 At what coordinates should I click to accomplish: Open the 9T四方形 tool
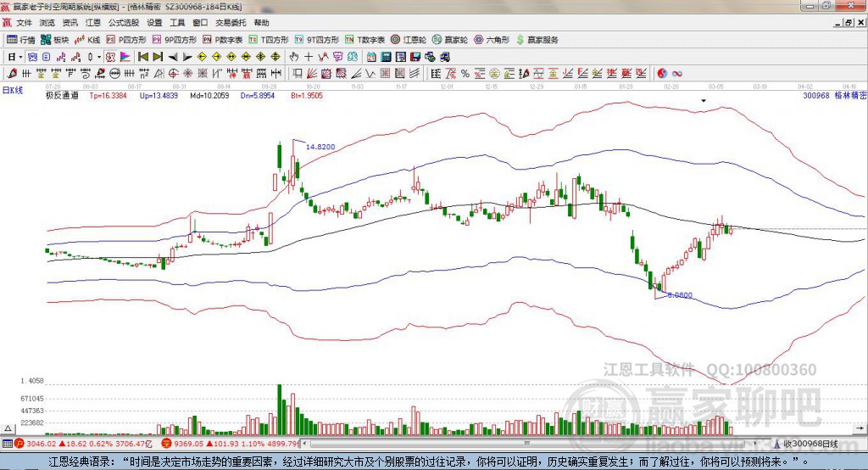click(317, 40)
